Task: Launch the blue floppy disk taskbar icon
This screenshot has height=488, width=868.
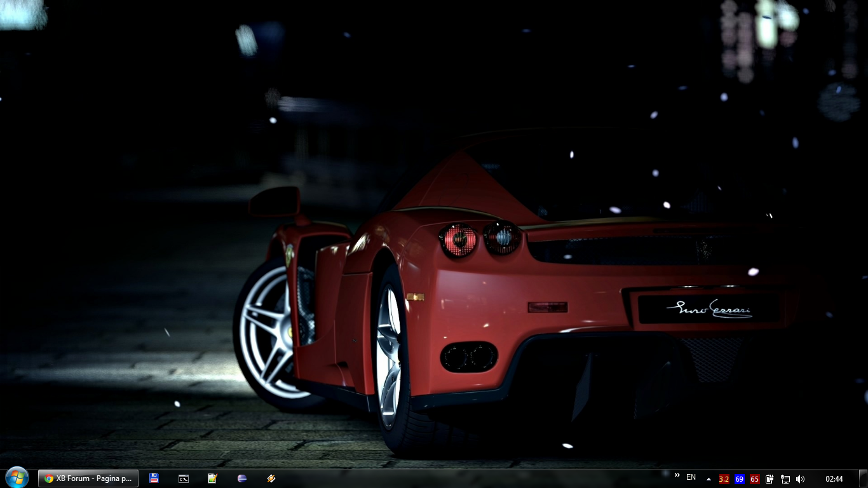Action: (154, 478)
